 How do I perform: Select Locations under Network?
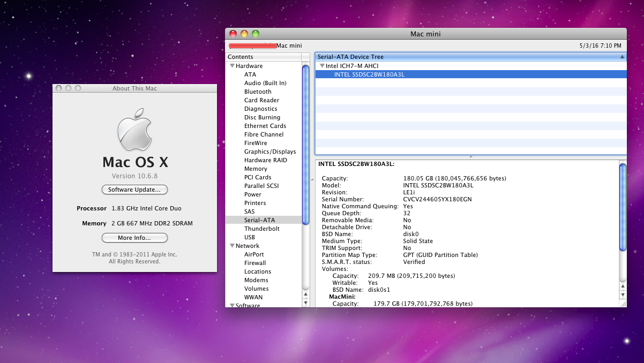coord(258,271)
